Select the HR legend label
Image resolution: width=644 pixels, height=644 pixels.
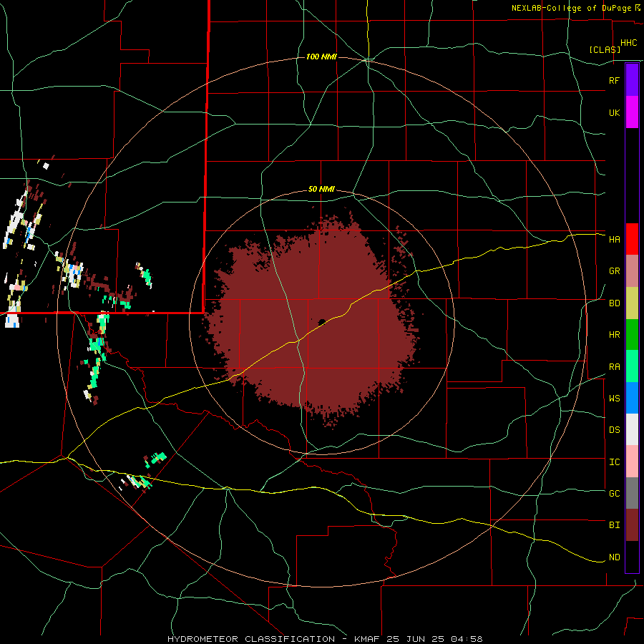(x=614, y=335)
